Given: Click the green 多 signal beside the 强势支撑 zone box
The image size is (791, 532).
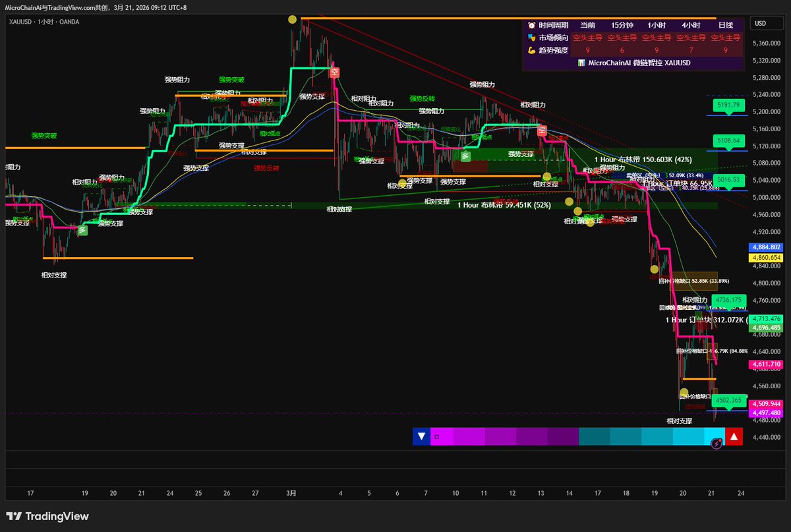Looking at the screenshot, I should [x=465, y=156].
